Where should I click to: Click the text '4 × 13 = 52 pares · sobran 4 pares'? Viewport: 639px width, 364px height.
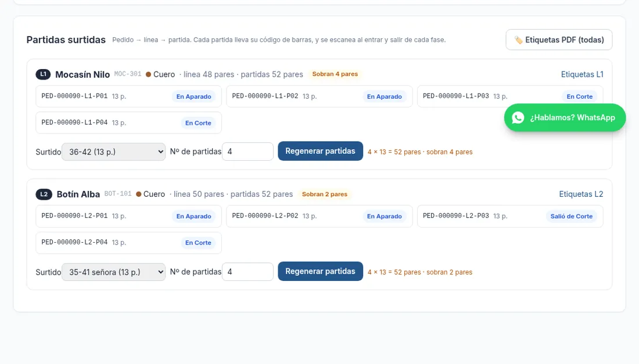420,152
